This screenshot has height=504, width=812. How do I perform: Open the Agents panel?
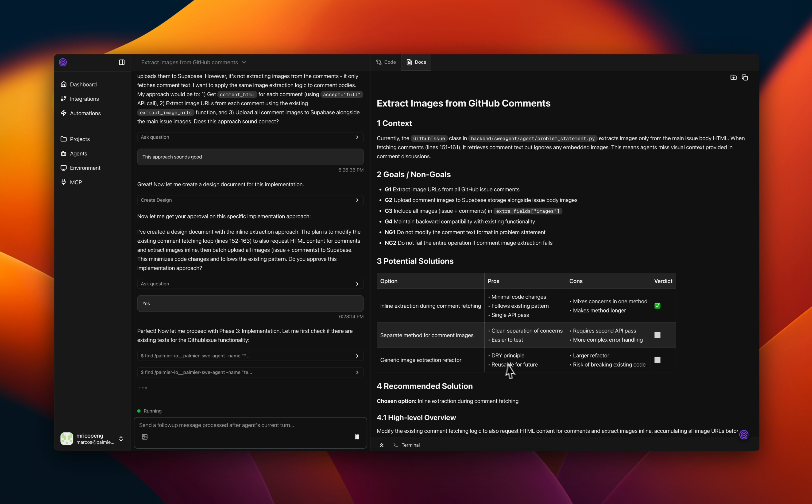(78, 153)
